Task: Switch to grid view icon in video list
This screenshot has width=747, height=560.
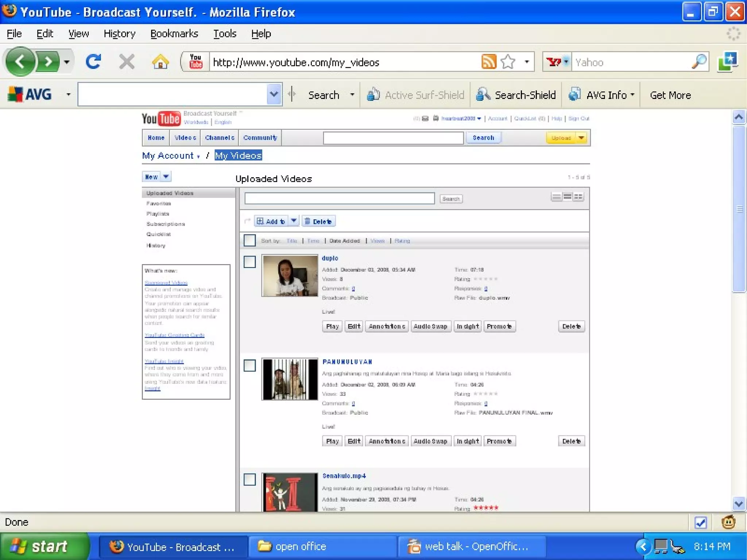Action: [578, 197]
